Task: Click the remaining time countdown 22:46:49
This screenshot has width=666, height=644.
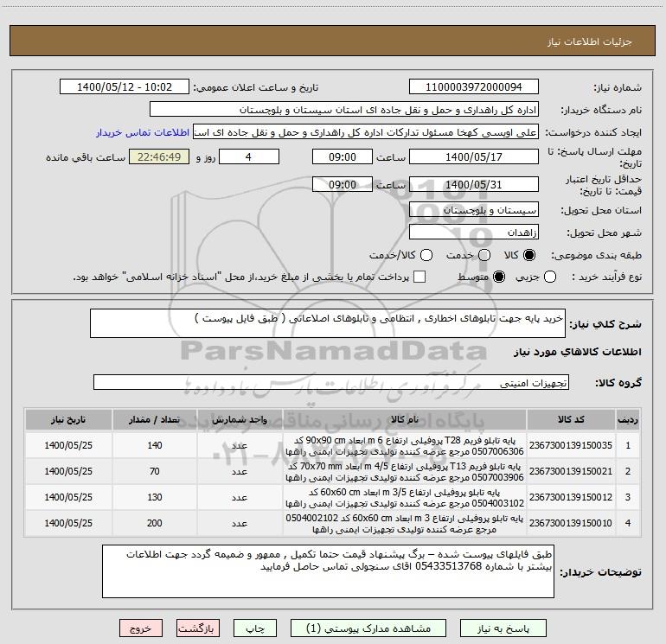Action: pyautogui.click(x=159, y=157)
